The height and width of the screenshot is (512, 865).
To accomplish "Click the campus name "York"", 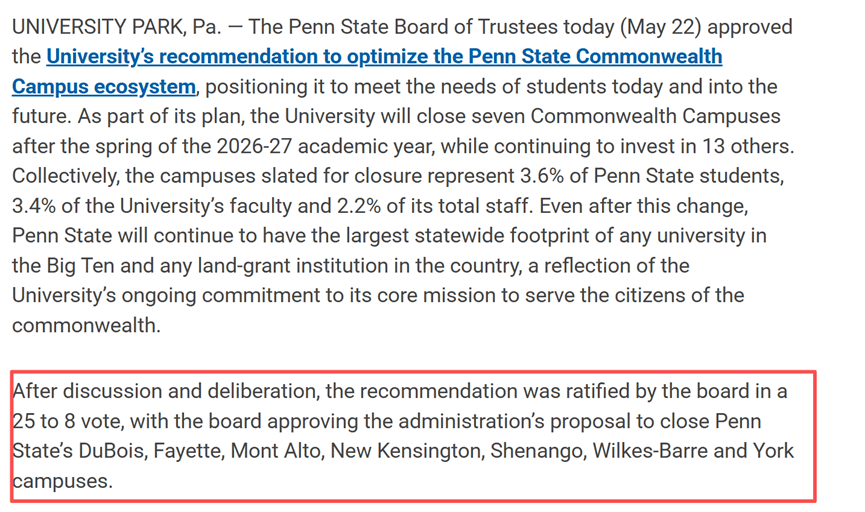I will coord(772,451).
